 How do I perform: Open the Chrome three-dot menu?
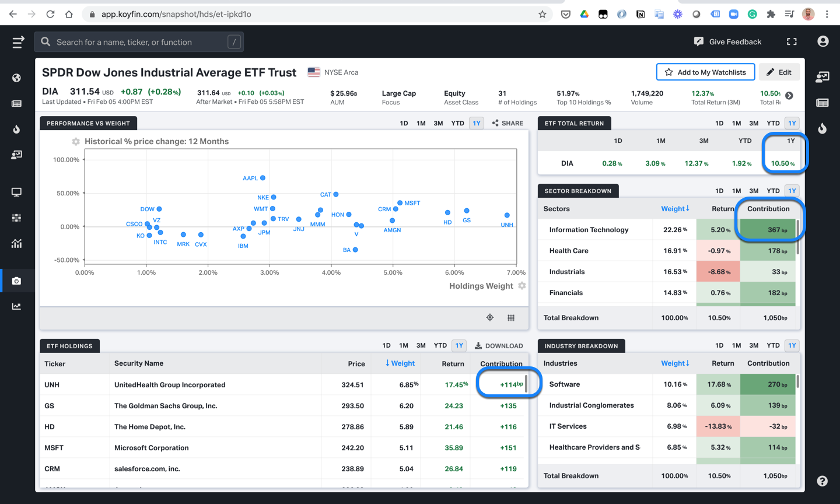tap(827, 14)
